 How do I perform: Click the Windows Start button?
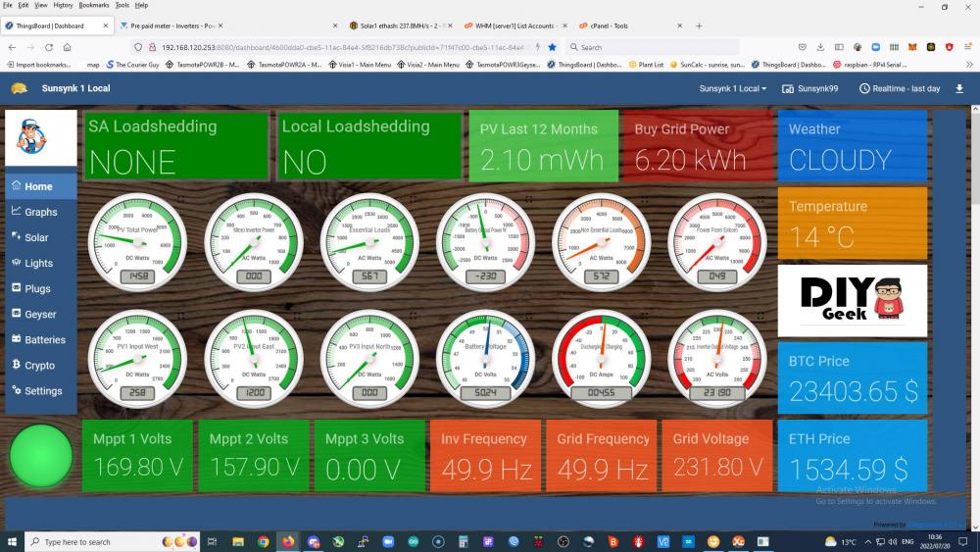pyautogui.click(x=12, y=541)
